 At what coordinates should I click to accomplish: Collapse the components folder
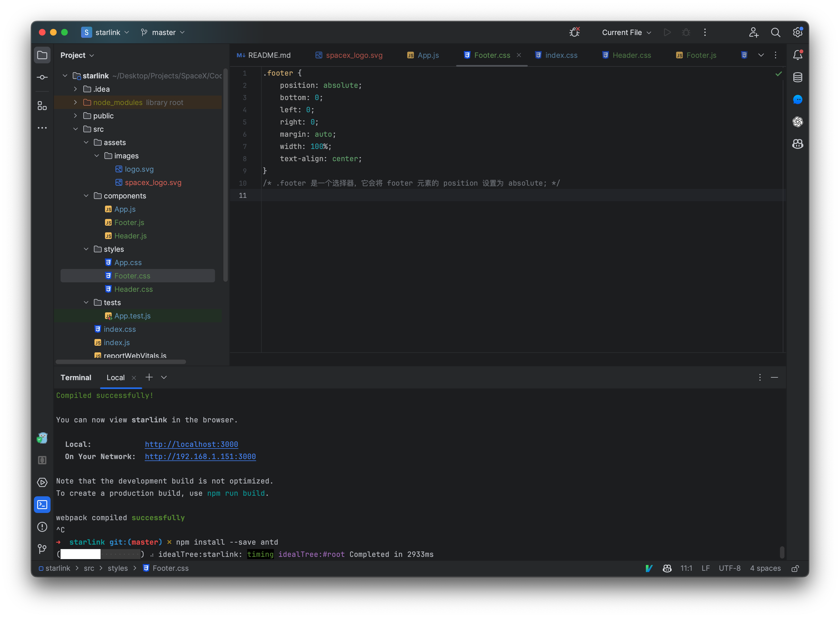pos(86,196)
